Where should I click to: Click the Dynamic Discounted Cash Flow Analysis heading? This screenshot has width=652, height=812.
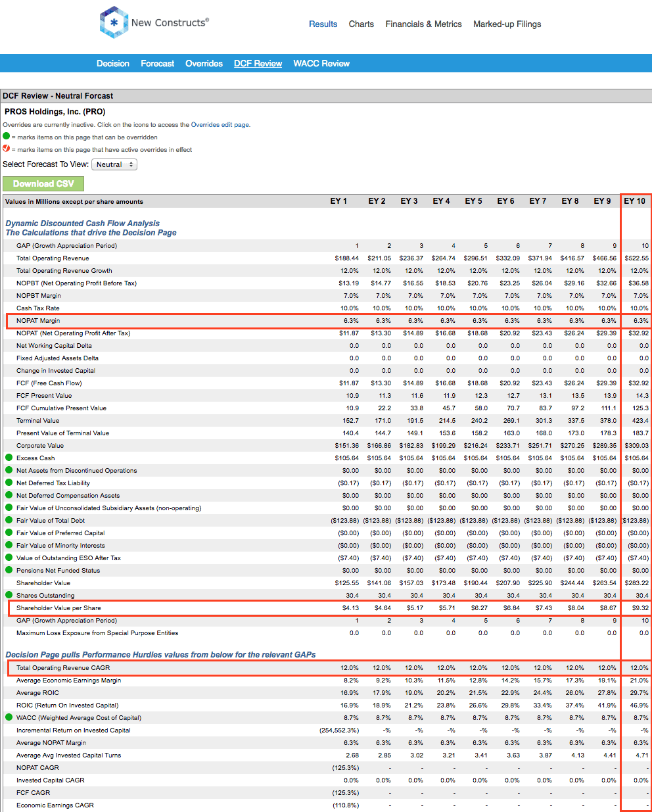(x=83, y=224)
